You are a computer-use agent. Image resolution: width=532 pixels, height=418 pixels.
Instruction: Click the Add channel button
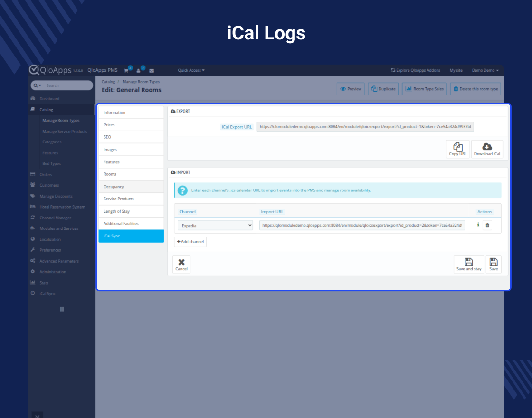click(x=190, y=242)
